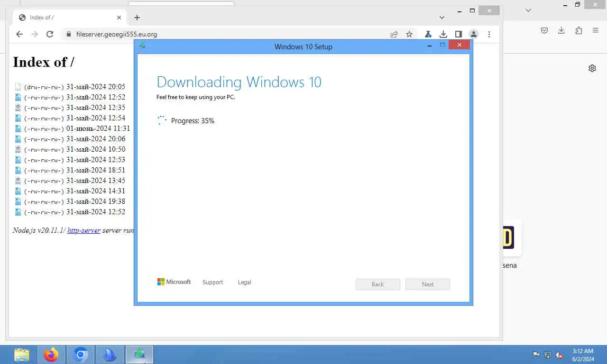The width and height of the screenshot is (607, 364).
Task: Open Firefox new tab settings gear
Action: click(x=592, y=68)
